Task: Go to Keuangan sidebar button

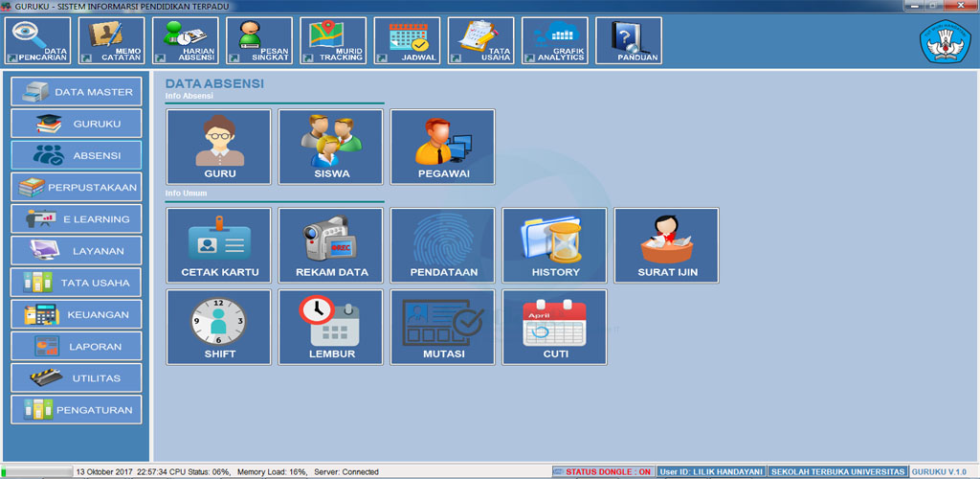Action: coord(77,314)
